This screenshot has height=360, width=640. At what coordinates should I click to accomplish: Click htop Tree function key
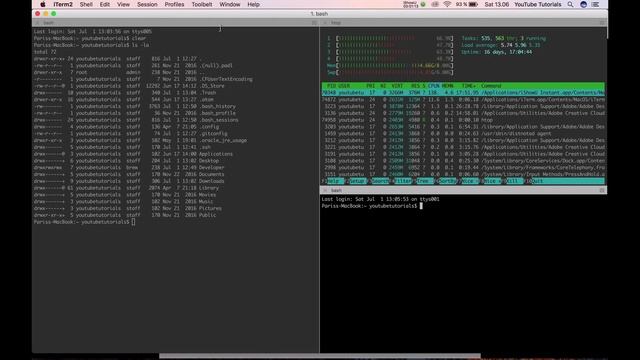425,181
